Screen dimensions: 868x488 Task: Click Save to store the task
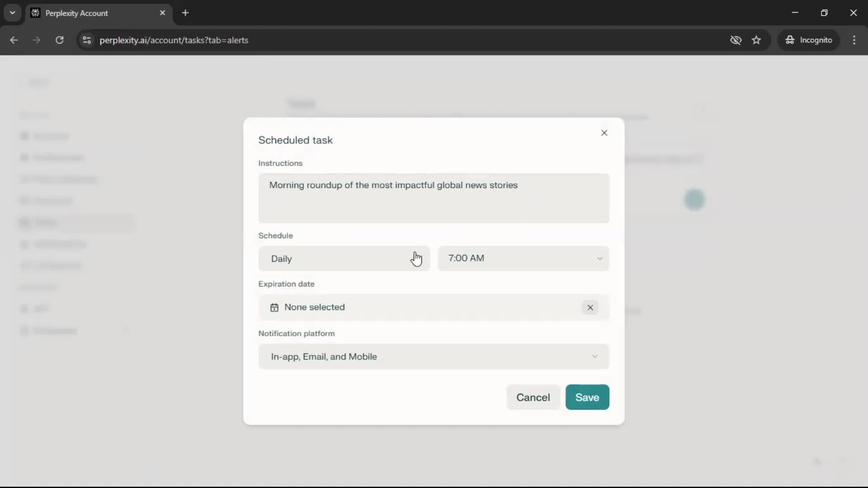point(587,397)
